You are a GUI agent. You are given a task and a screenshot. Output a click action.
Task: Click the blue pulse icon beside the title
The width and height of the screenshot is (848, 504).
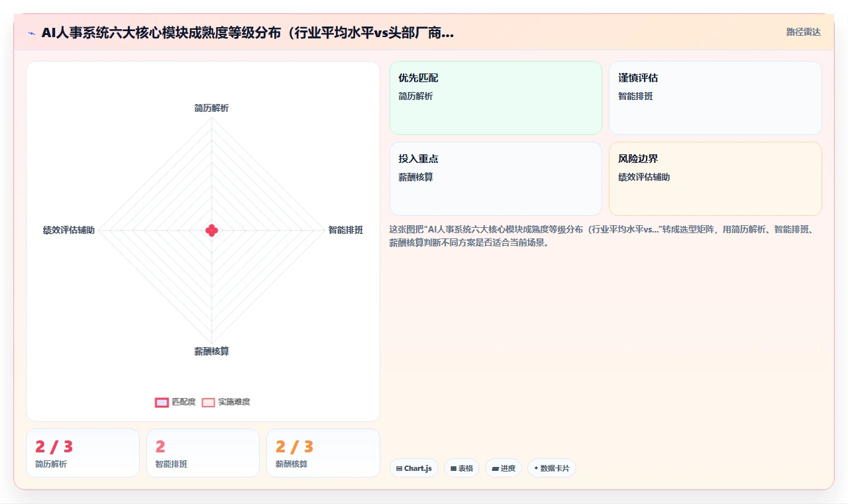pos(31,32)
